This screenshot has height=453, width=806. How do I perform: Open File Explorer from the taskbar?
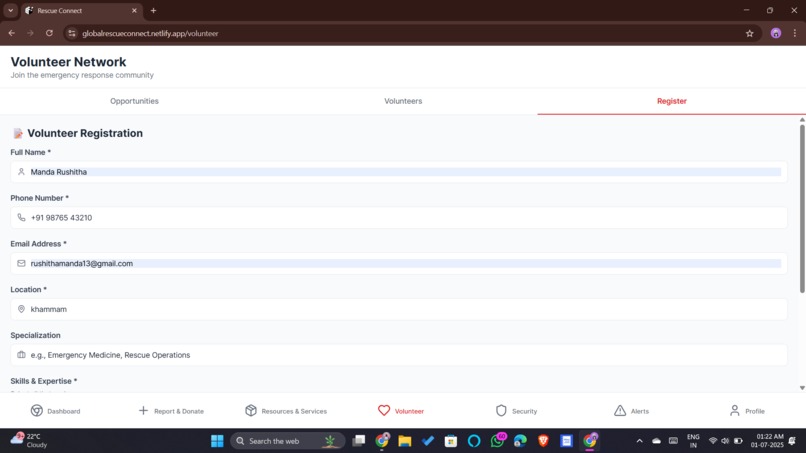[x=405, y=441]
